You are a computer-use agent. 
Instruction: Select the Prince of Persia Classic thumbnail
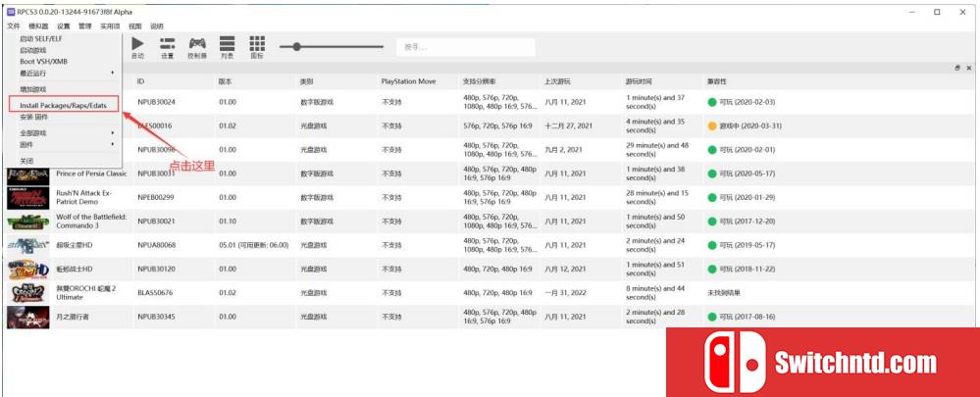point(28,174)
